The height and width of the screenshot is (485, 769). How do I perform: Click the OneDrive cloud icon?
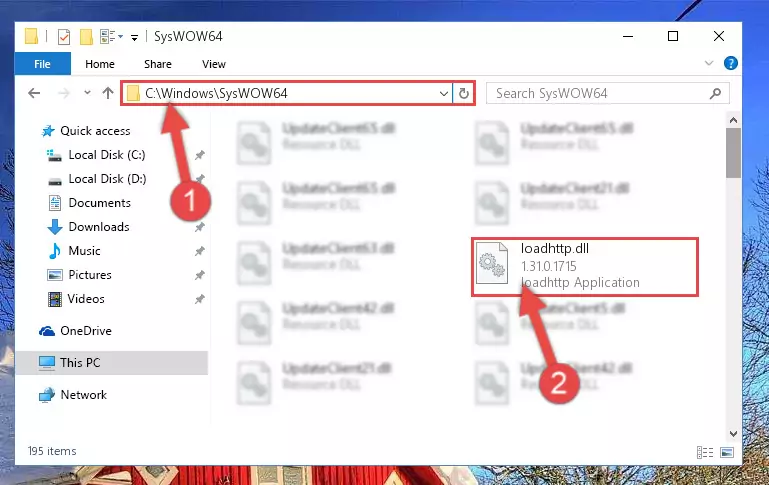47,332
